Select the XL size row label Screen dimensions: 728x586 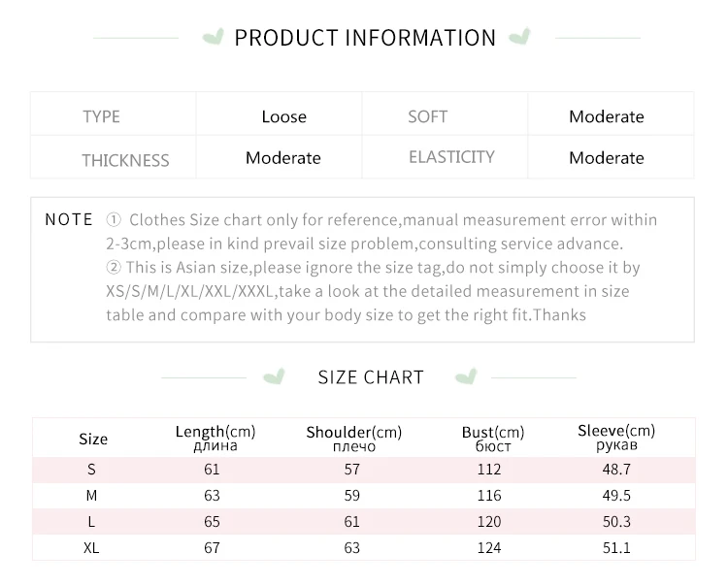point(92,548)
